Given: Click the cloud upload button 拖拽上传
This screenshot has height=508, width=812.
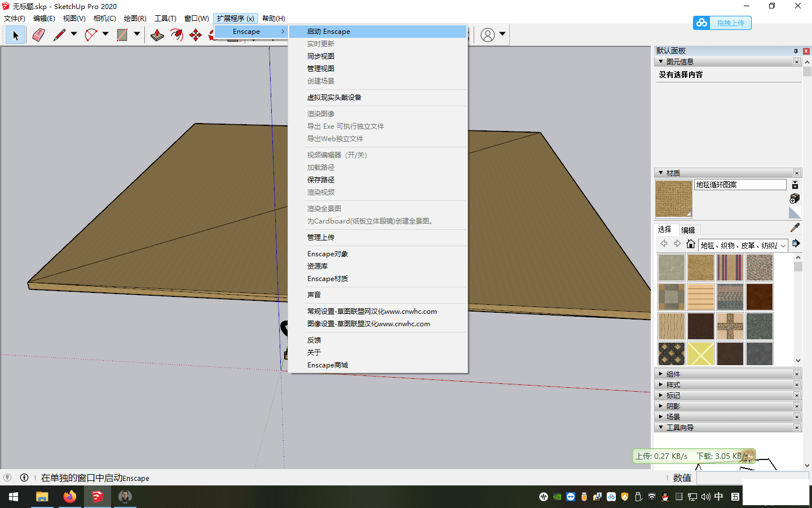Looking at the screenshot, I should 722,23.
